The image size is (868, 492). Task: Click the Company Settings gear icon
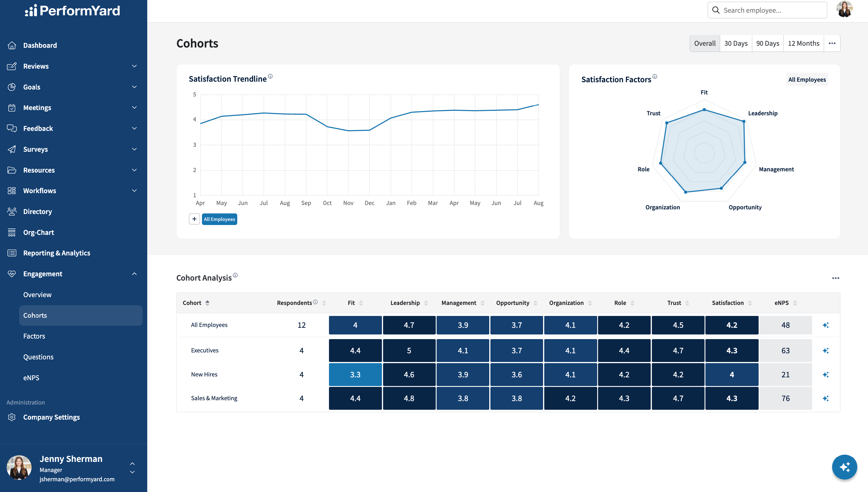[x=12, y=417]
